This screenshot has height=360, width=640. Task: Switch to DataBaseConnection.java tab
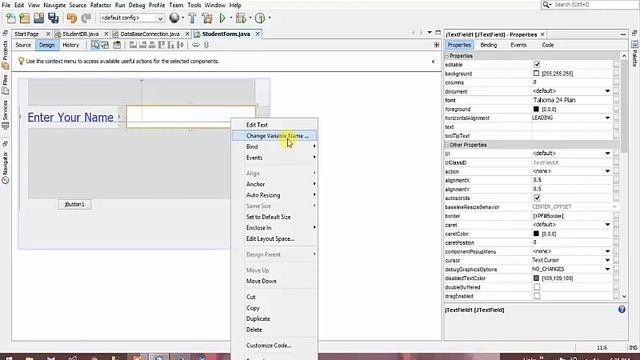click(150, 34)
